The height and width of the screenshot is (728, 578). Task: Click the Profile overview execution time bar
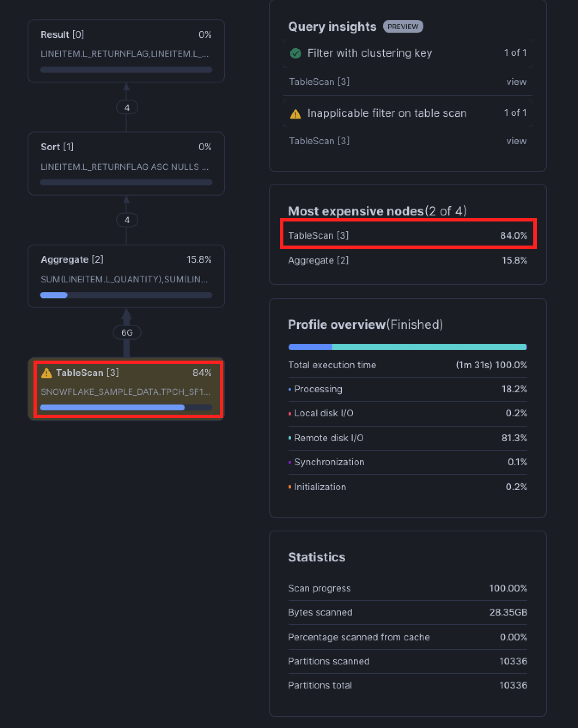pyautogui.click(x=408, y=347)
